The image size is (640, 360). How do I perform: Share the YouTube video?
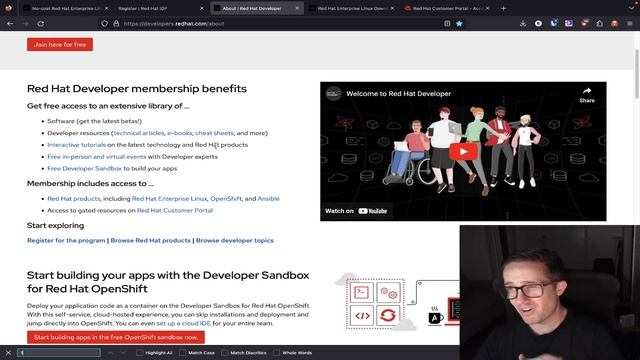(587, 95)
